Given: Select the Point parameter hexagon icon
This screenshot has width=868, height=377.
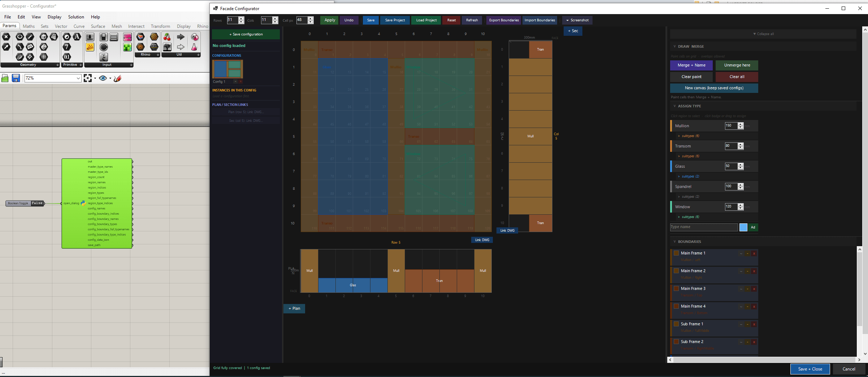Looking at the screenshot, I should pos(6,37).
